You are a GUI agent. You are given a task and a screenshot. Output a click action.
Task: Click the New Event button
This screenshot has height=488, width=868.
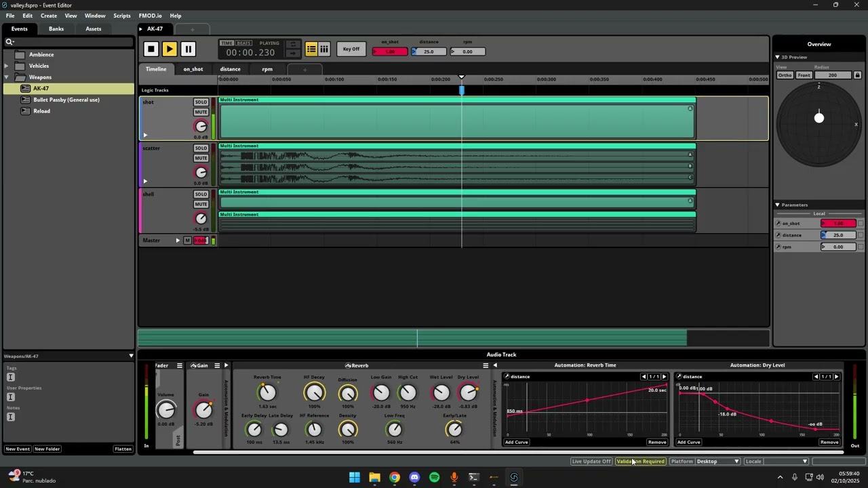pos(18,449)
